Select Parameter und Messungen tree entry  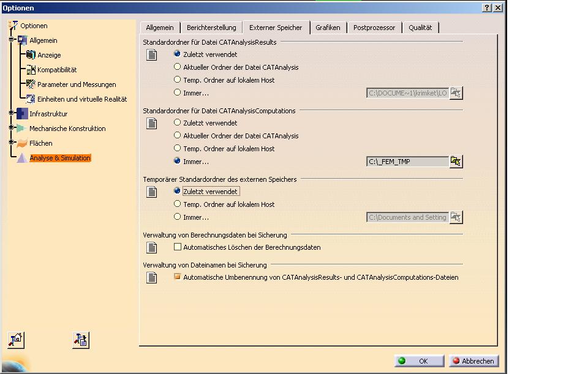77,84
